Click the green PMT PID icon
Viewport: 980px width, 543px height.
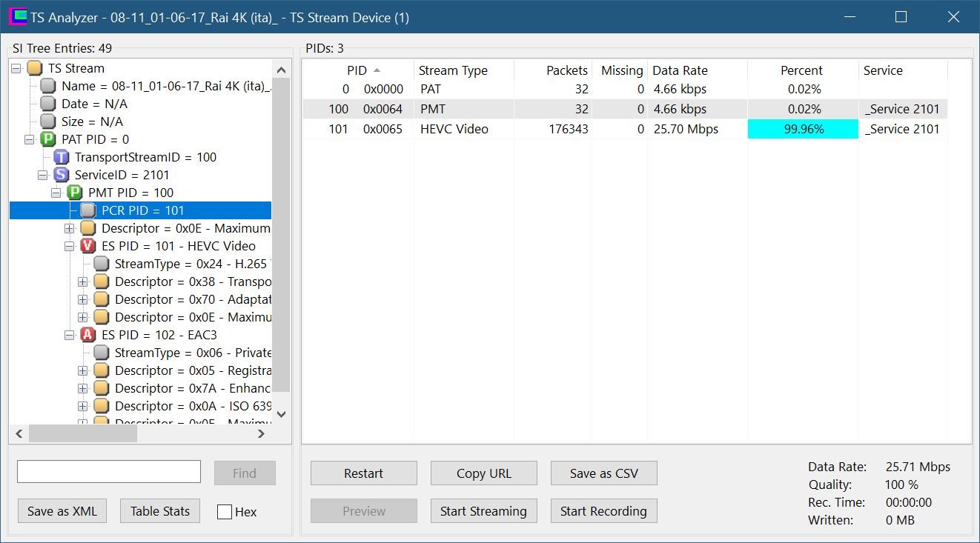pos(75,193)
